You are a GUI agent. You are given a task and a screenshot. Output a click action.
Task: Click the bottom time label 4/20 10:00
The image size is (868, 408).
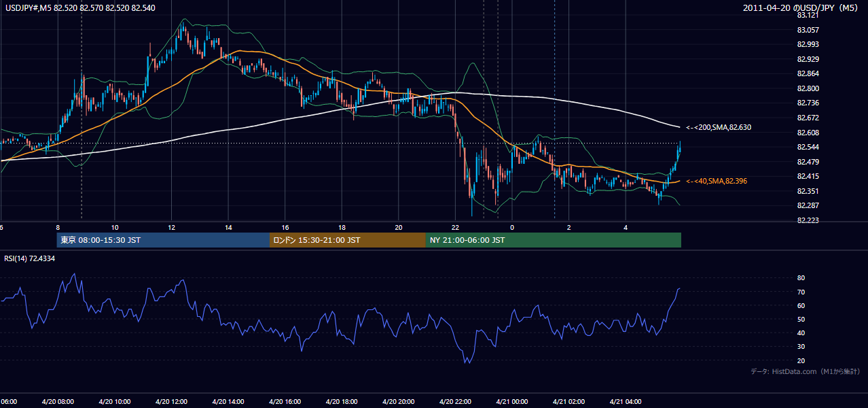pyautogui.click(x=114, y=402)
